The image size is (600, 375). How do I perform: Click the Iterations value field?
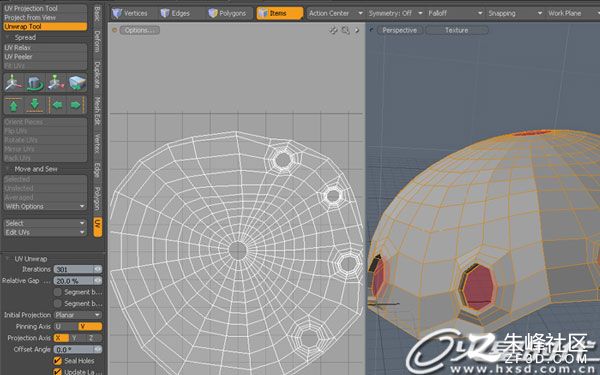pos(78,269)
